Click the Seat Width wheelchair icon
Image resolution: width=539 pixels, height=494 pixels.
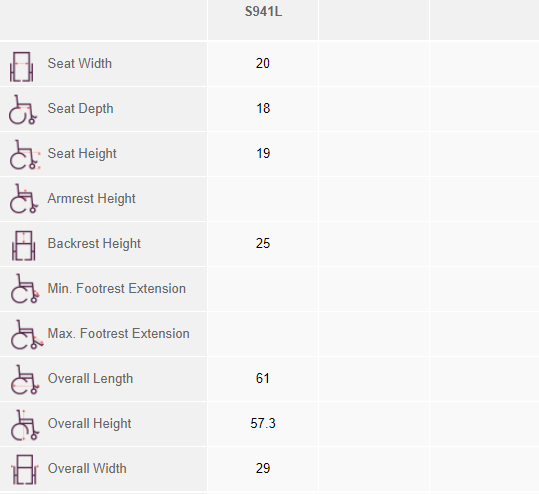coord(22,67)
